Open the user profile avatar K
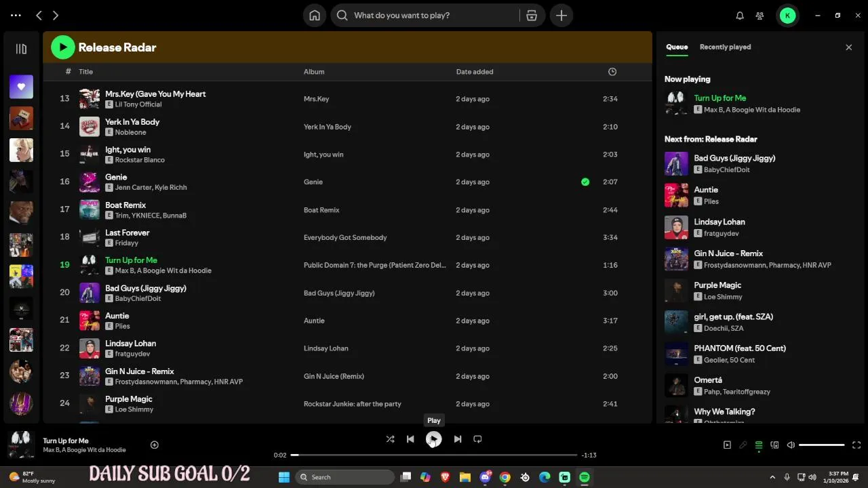This screenshot has height=488, width=868. [x=787, y=16]
